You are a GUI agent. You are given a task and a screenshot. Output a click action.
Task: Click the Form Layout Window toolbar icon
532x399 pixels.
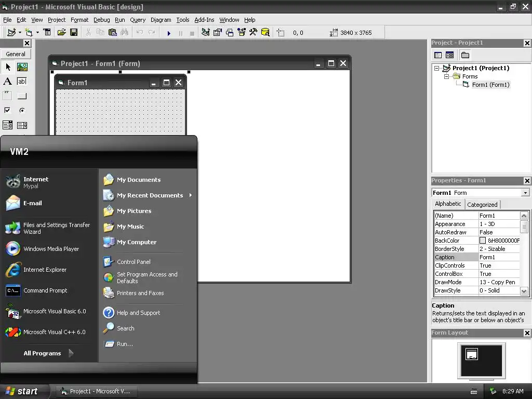[x=230, y=33]
